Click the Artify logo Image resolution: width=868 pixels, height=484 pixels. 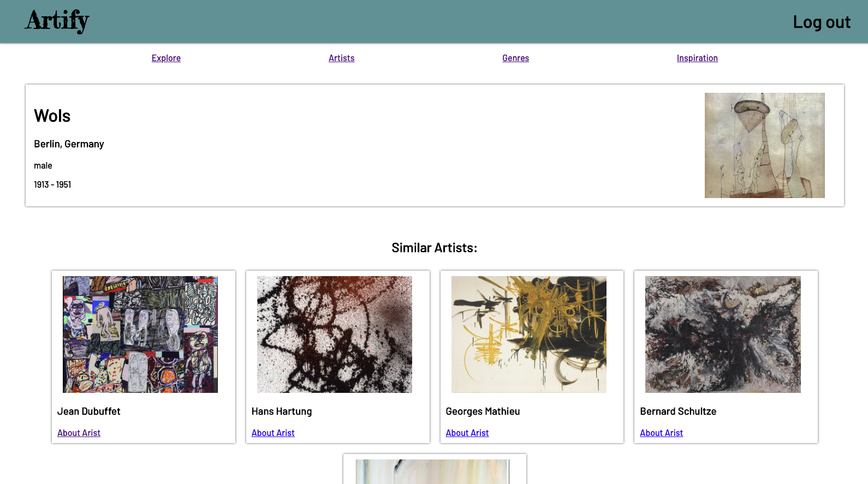(x=57, y=21)
